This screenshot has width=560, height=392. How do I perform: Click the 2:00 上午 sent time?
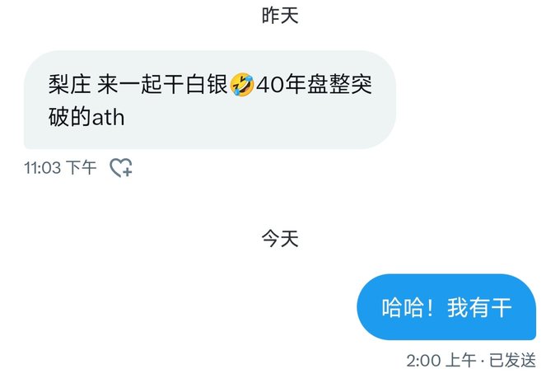441,360
